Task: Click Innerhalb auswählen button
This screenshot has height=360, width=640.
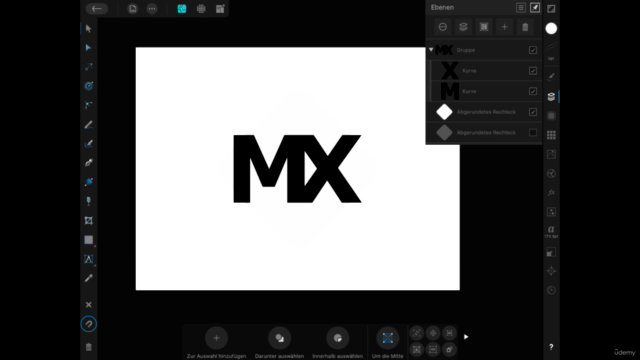Action: pyautogui.click(x=338, y=342)
